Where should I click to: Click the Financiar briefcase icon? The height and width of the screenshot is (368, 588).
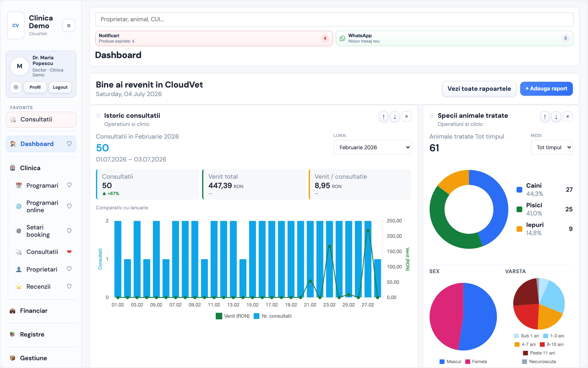coord(12,311)
